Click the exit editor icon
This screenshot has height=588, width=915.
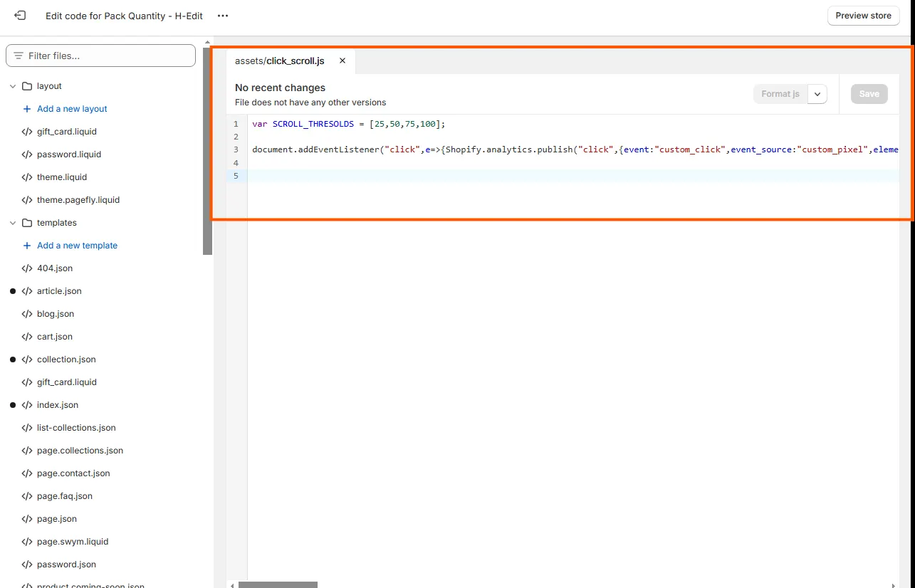click(20, 15)
